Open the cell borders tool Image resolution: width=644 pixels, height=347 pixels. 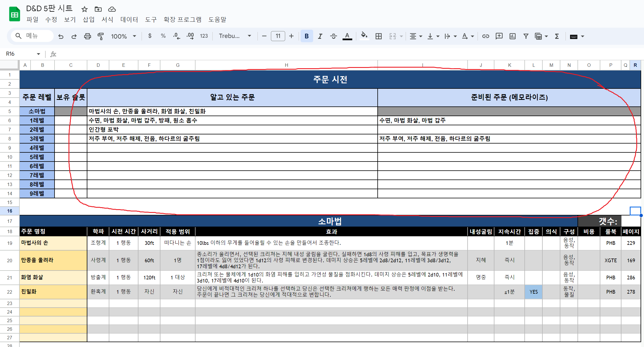coord(379,36)
